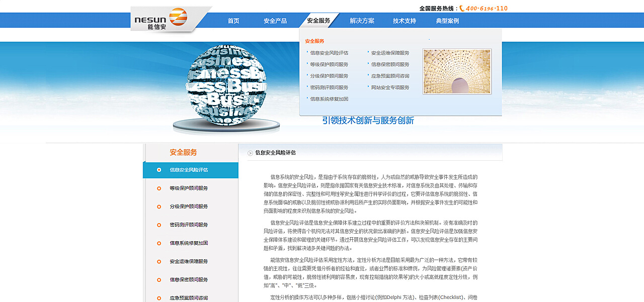This screenshot has height=302, width=644.
Task: Click the pattern thumbnail image in the dropdown panel
Action: (457, 70)
